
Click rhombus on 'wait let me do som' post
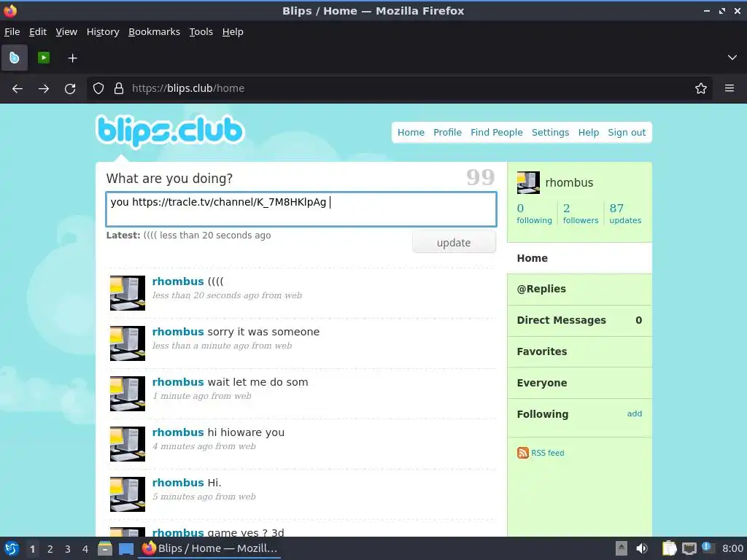[x=178, y=382]
